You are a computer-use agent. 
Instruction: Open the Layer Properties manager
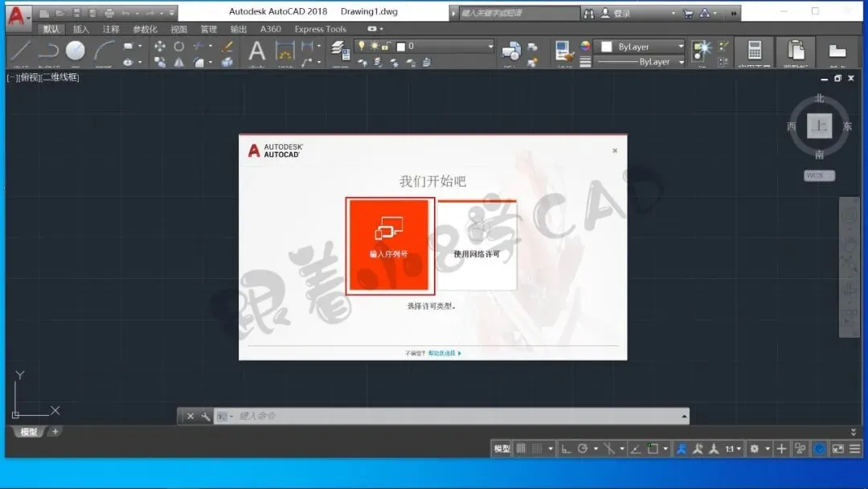tap(340, 51)
